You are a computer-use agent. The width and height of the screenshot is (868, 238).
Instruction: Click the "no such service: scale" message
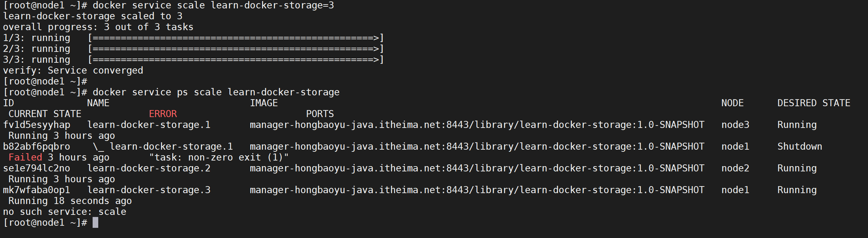click(65, 212)
